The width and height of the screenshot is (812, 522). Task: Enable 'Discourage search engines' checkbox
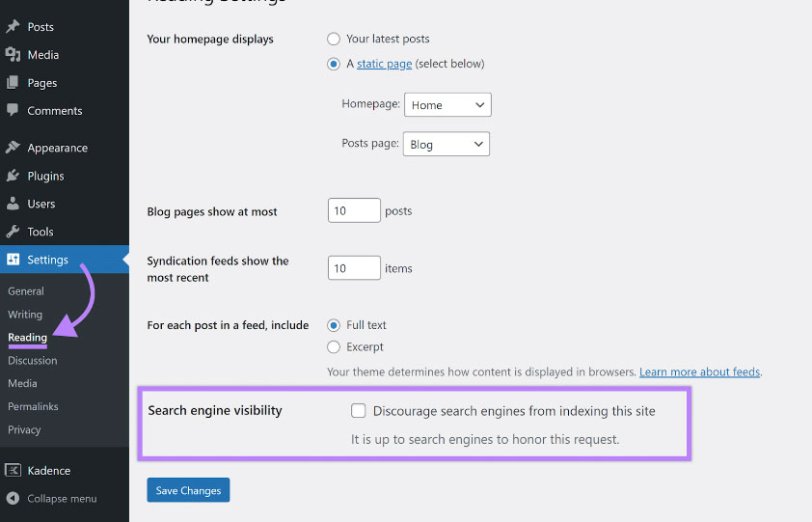pos(359,411)
